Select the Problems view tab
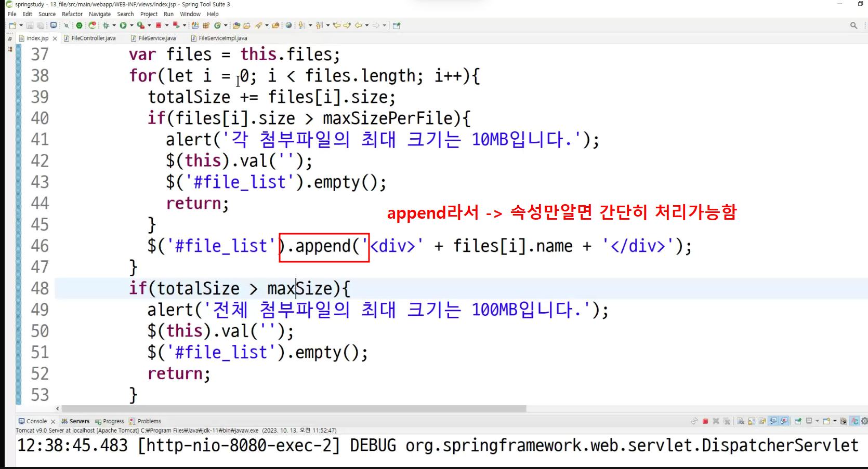Screen dimensions: 868x469 point(145,421)
